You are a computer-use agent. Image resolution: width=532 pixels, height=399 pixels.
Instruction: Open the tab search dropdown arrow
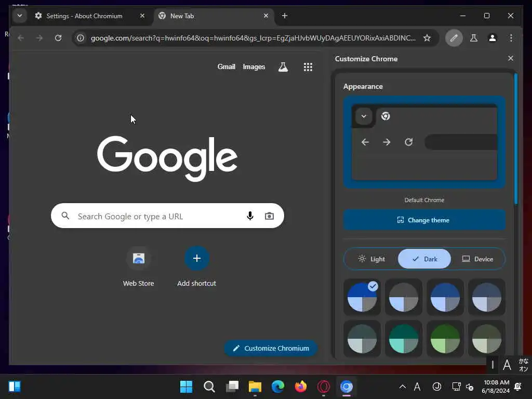click(20, 16)
